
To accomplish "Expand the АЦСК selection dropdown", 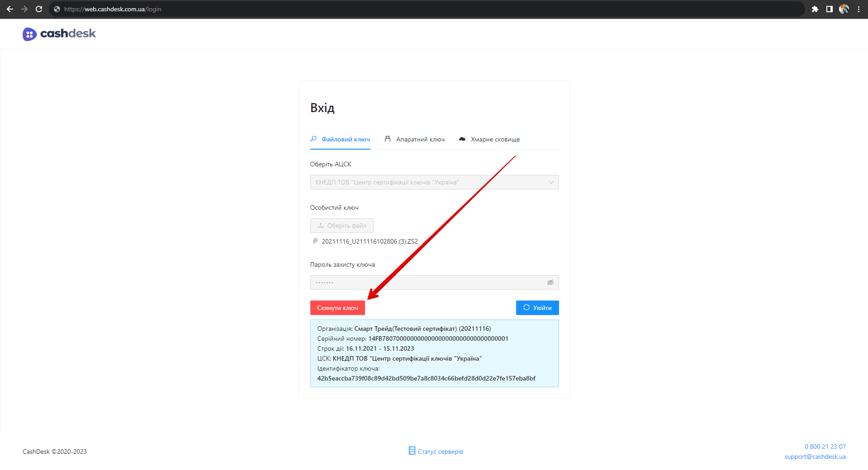I will [430, 182].
